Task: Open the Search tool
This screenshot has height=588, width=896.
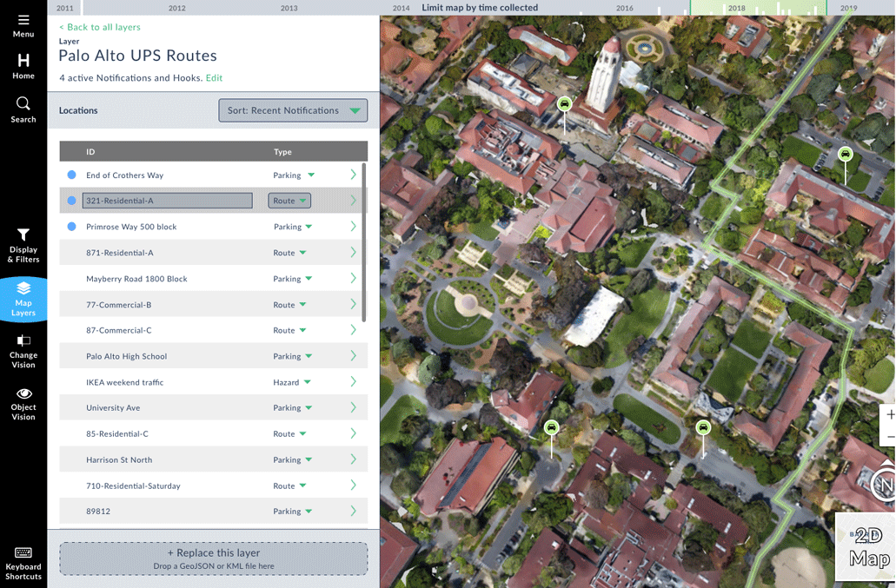Action: point(23,109)
